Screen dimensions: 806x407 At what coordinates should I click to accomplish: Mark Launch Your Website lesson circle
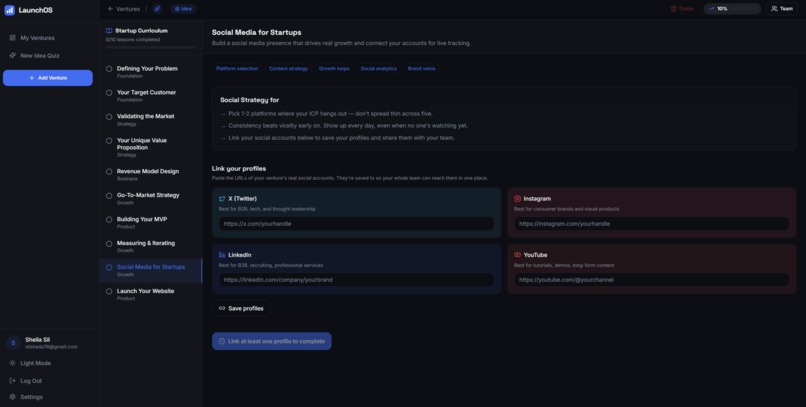point(109,291)
